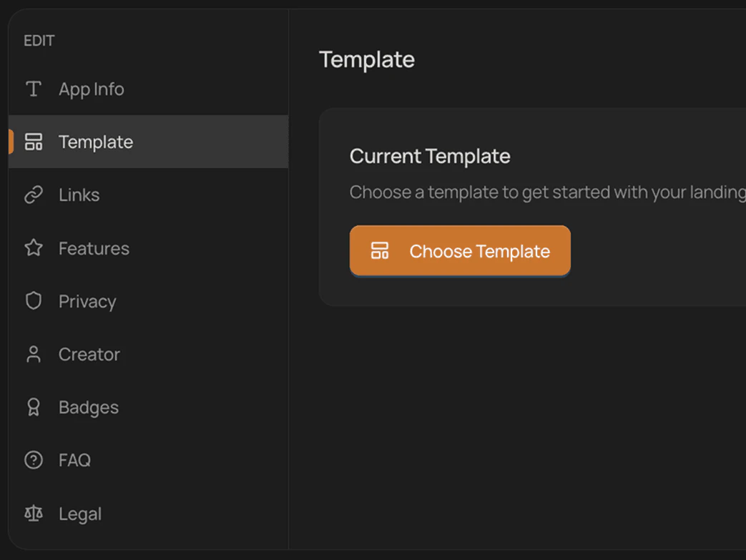Select the Legal scales icon
746x560 pixels.
(x=33, y=513)
